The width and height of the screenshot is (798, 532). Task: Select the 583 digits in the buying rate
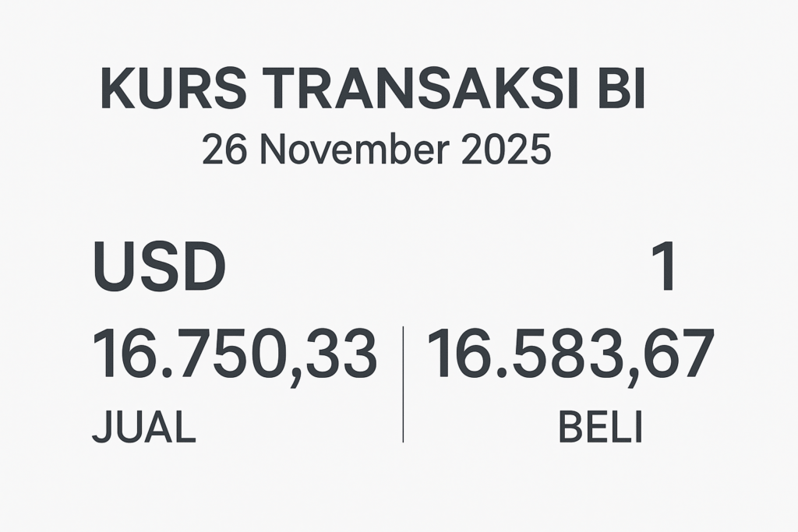tap(567, 354)
